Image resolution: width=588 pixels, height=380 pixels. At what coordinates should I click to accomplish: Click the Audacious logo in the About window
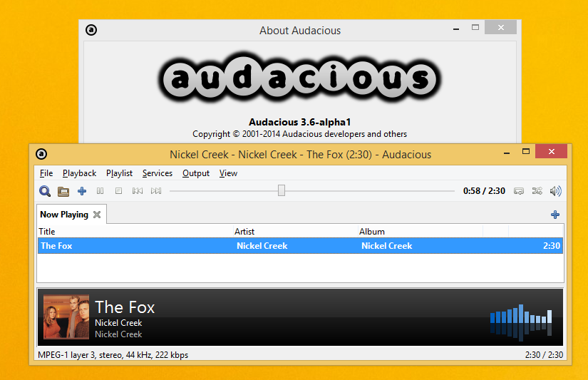[299, 78]
